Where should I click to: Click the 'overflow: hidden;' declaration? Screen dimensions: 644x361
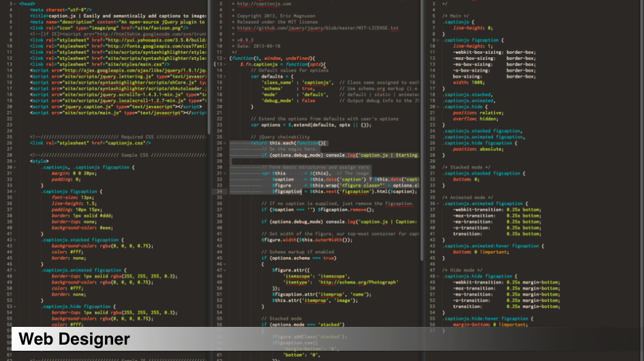pos(476,119)
